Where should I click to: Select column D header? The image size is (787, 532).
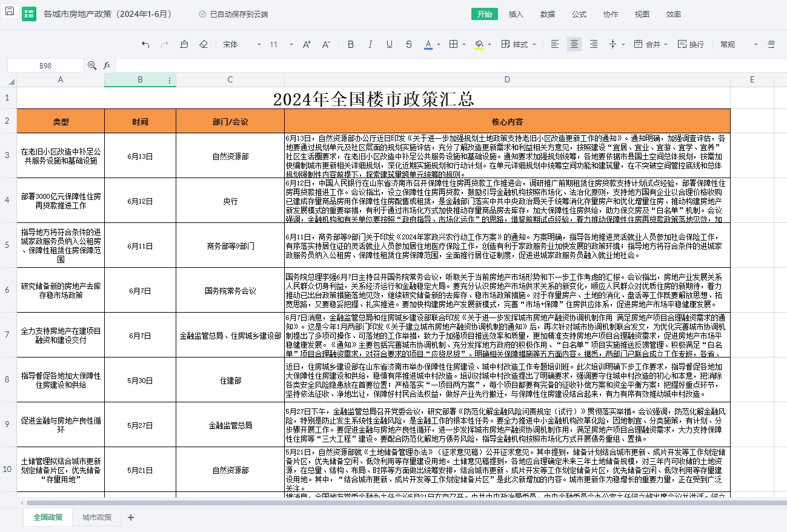coord(507,80)
